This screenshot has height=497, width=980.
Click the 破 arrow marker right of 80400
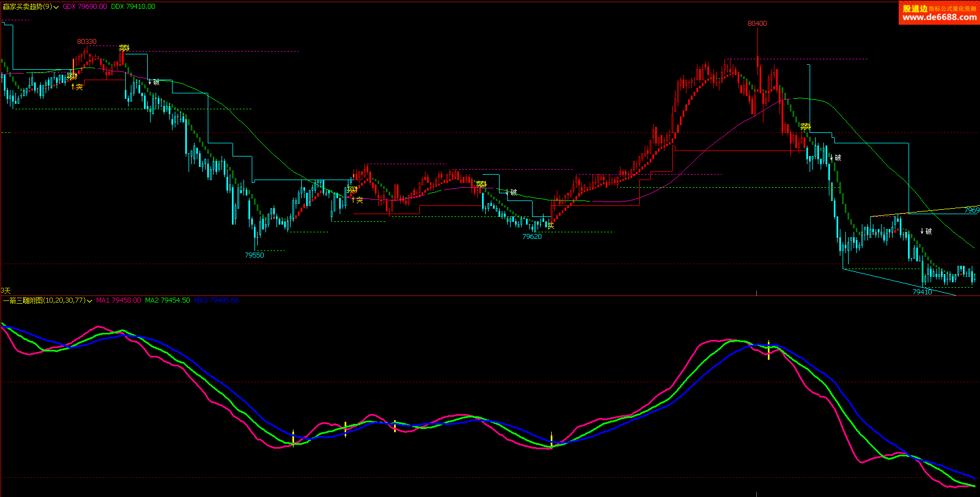click(835, 158)
